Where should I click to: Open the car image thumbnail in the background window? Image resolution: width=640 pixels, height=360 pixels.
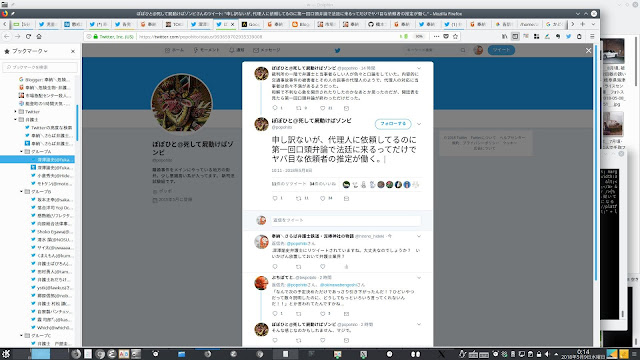pos(613,51)
